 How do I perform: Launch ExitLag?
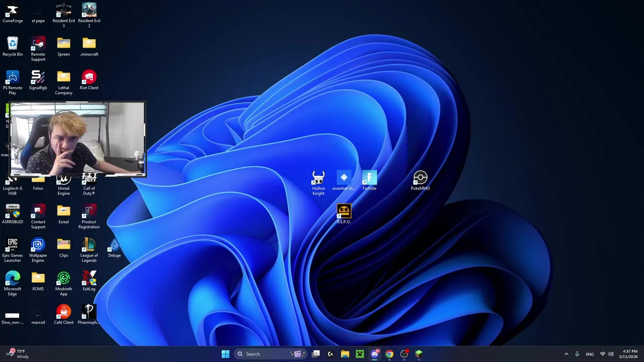coord(89,282)
